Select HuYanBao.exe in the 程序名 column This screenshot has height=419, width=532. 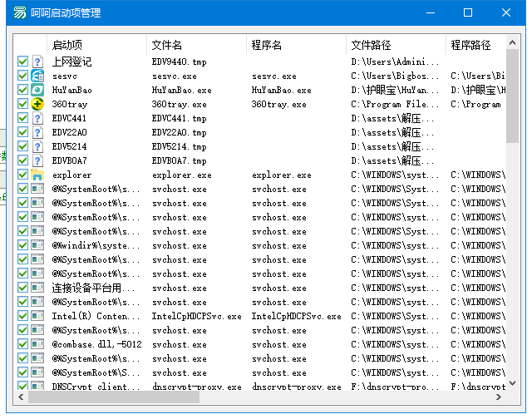point(281,91)
